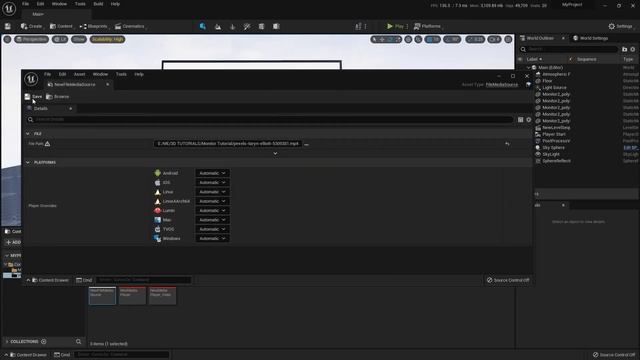Open the Tools menu in main editor
Viewport: 640px width, 360px height.
[x=80, y=4]
